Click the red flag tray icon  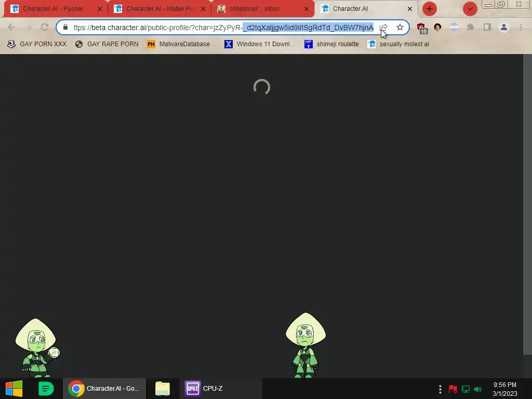pyautogui.click(x=453, y=389)
